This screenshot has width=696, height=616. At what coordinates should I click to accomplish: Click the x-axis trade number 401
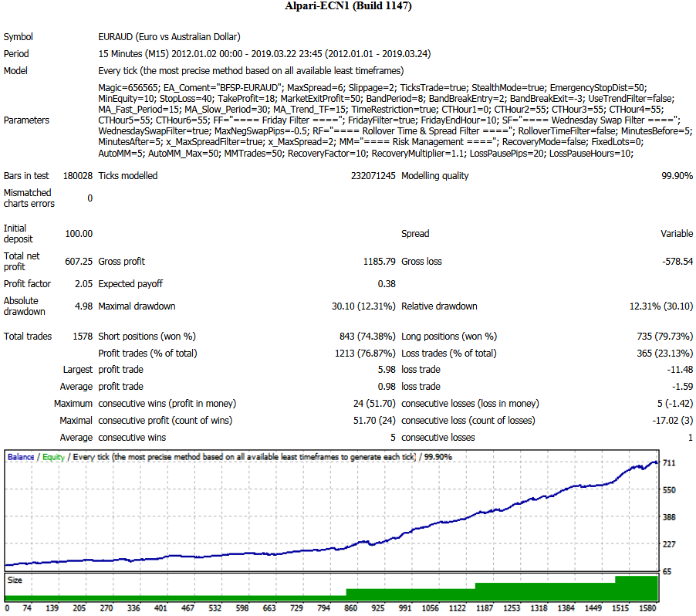coord(160,608)
